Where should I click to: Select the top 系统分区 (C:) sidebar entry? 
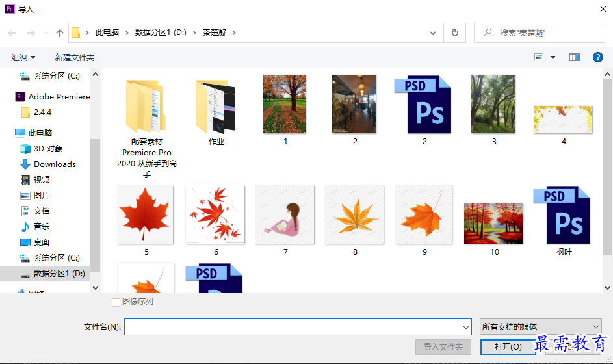pos(49,76)
